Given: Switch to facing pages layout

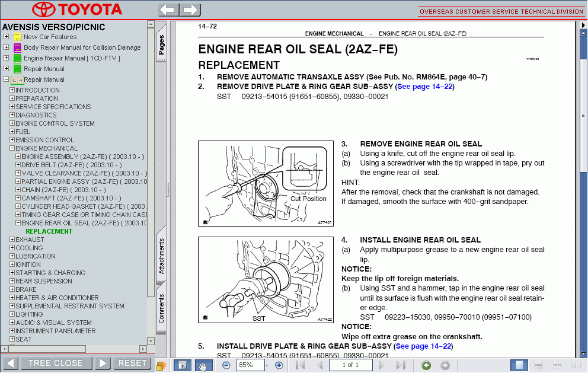Looking at the screenshot, I should coord(576,365).
